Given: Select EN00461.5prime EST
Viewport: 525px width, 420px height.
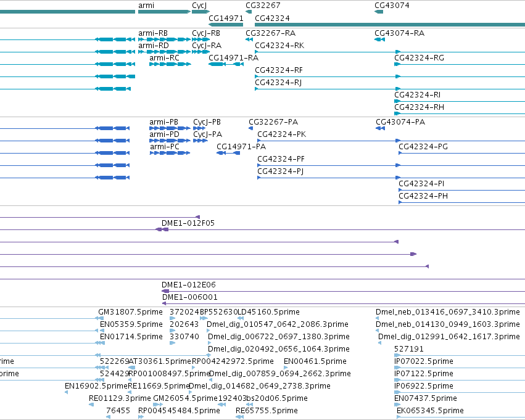Looking at the screenshot, I should tap(315, 361).
